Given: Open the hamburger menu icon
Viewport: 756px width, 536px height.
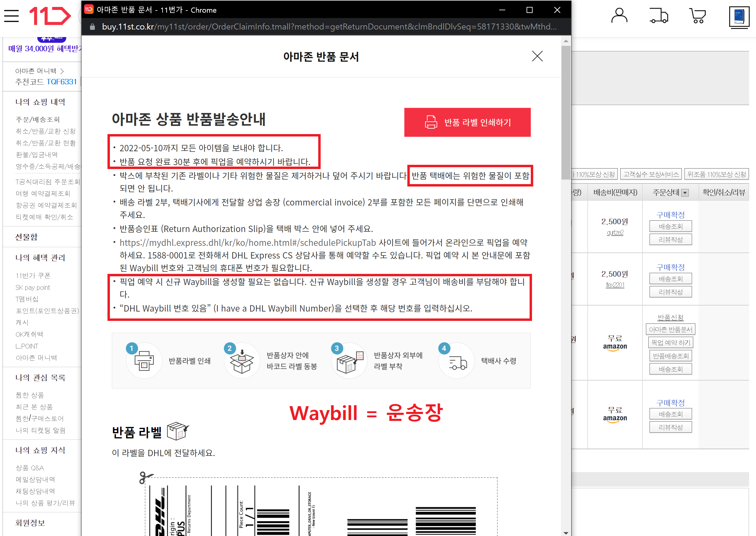Looking at the screenshot, I should 11,16.
